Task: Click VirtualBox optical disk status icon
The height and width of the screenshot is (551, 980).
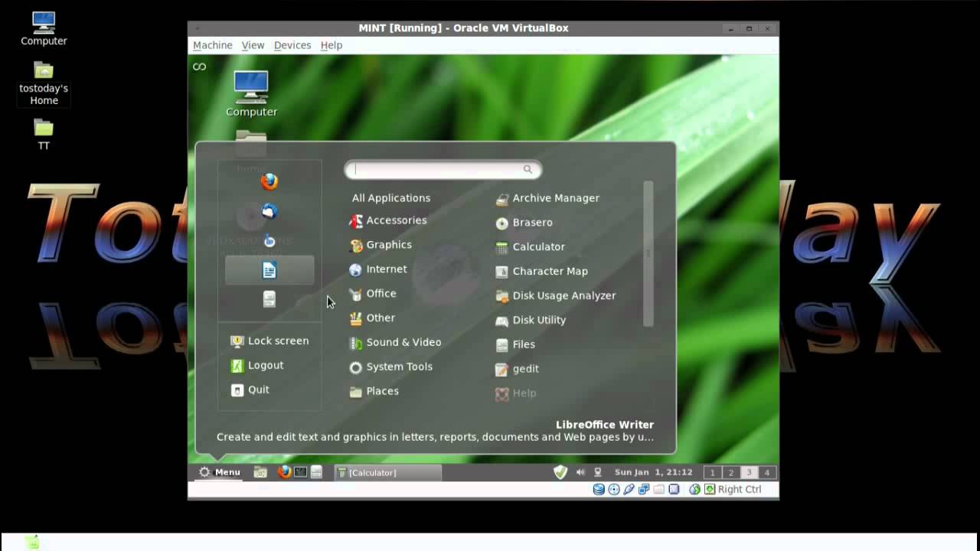Action: click(x=614, y=490)
